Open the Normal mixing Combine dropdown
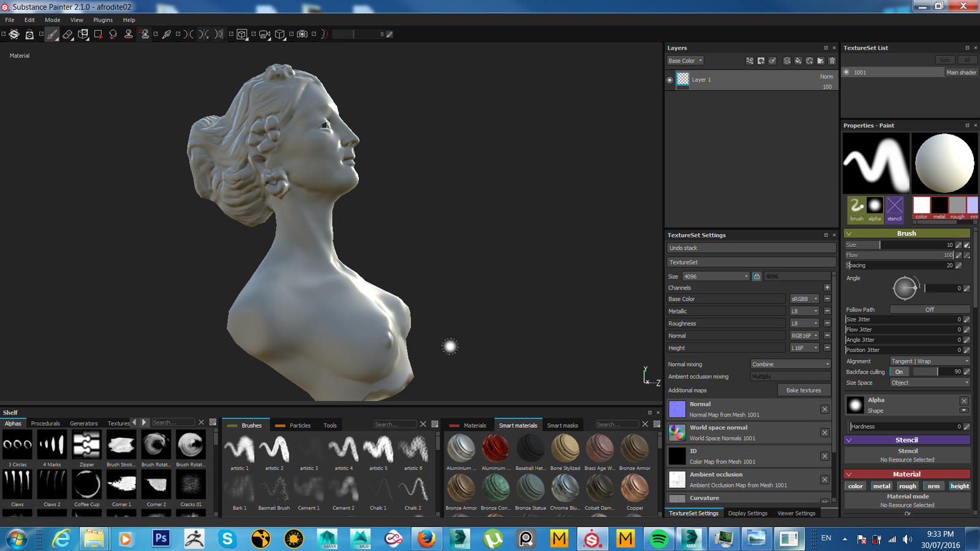 coord(791,364)
